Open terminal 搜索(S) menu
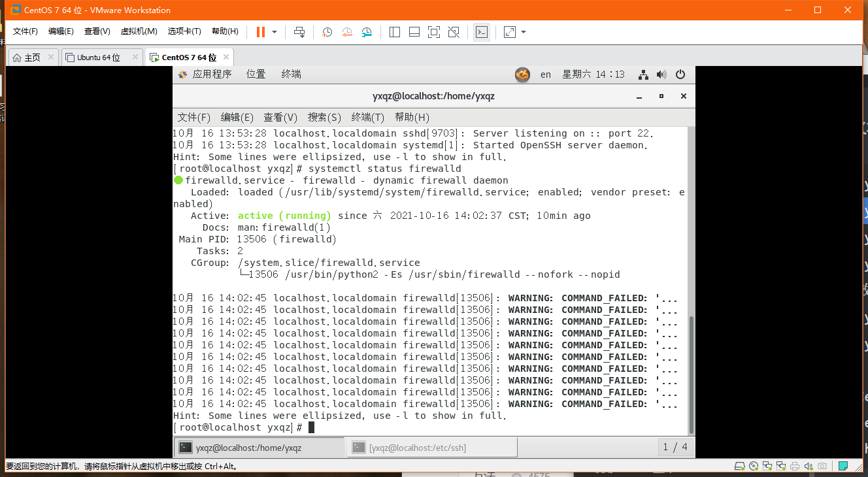The width and height of the screenshot is (868, 477). point(325,118)
